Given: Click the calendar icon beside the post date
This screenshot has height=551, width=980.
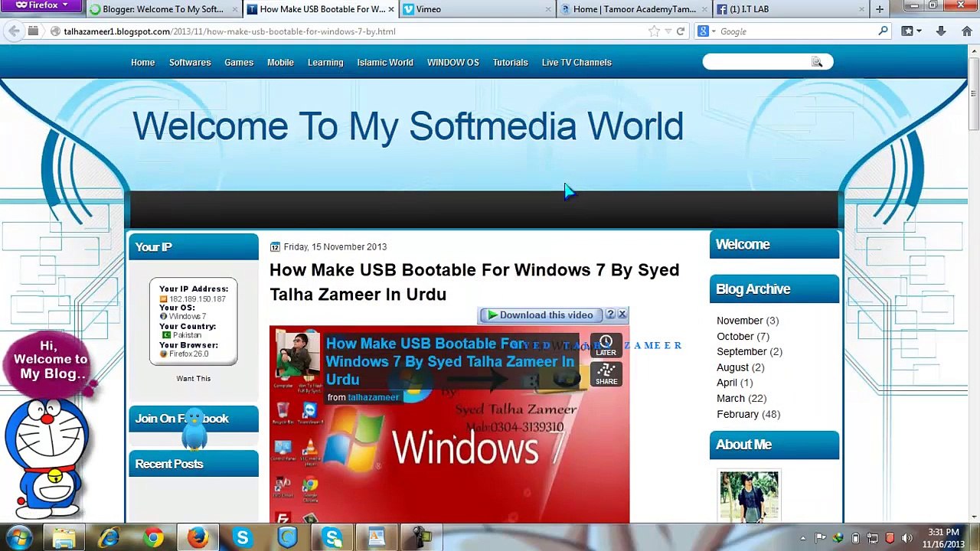Looking at the screenshot, I should [275, 246].
